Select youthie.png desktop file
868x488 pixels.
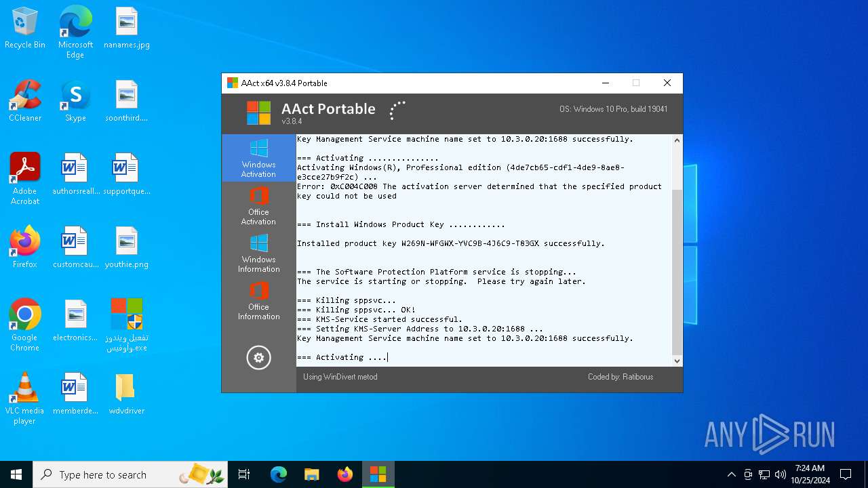tap(127, 248)
